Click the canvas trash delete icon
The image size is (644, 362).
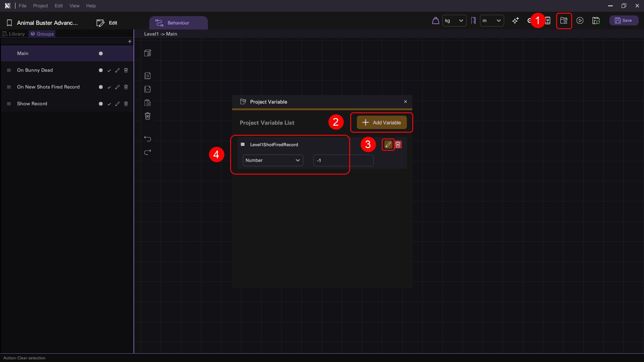coord(148,116)
